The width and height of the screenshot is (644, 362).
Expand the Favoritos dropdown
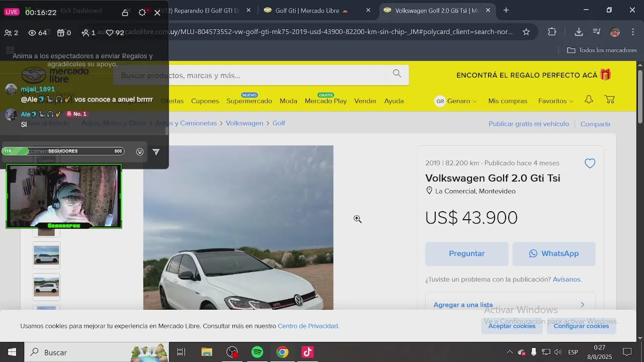(555, 101)
